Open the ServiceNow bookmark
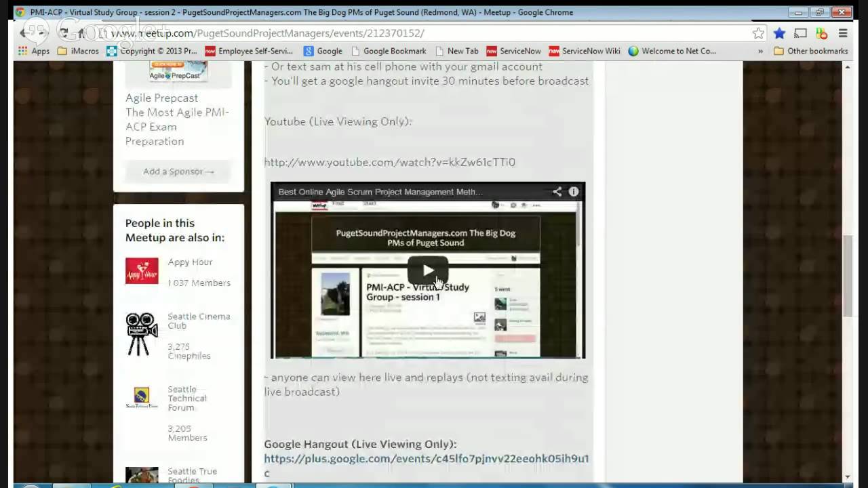This screenshot has height=488, width=868. click(x=514, y=51)
